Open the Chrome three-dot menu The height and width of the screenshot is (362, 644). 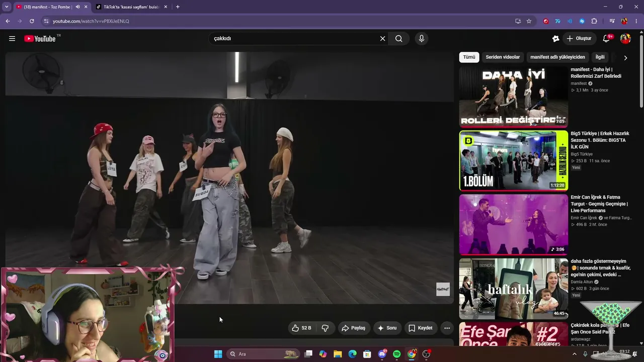coord(636,21)
